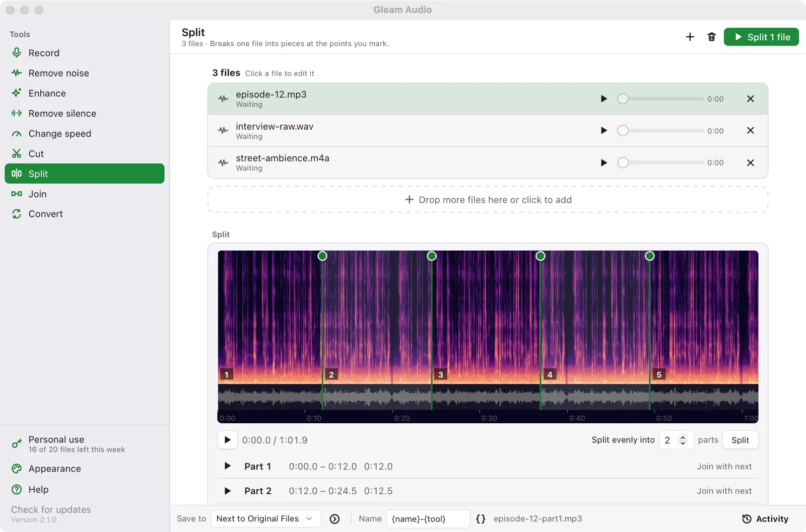Click Split button next to parts
The height and width of the screenshot is (532, 806).
pyautogui.click(x=740, y=440)
